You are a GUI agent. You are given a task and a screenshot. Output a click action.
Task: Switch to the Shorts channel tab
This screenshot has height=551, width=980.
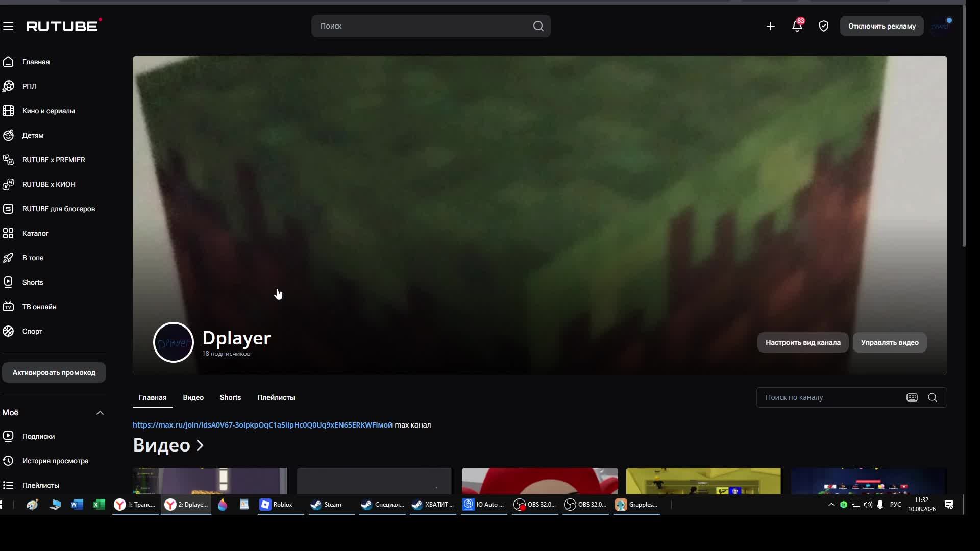click(230, 397)
